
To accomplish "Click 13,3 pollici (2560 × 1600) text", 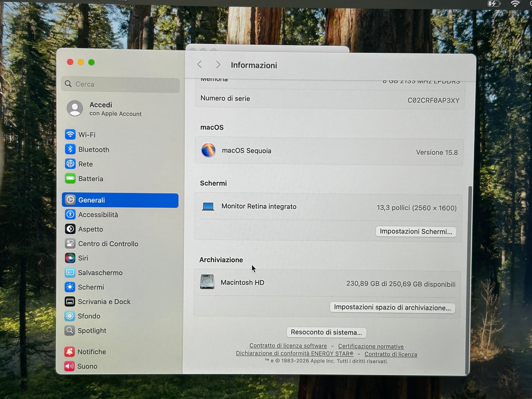I will coord(417,208).
